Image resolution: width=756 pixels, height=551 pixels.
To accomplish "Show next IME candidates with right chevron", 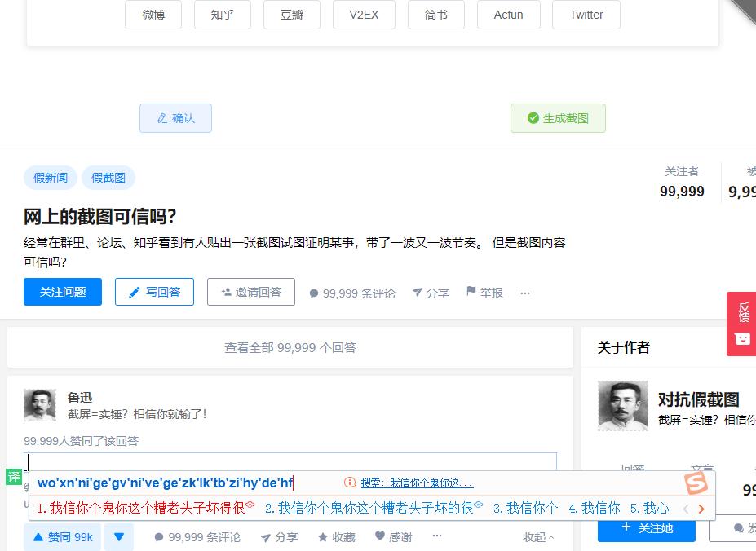I will [x=702, y=507].
